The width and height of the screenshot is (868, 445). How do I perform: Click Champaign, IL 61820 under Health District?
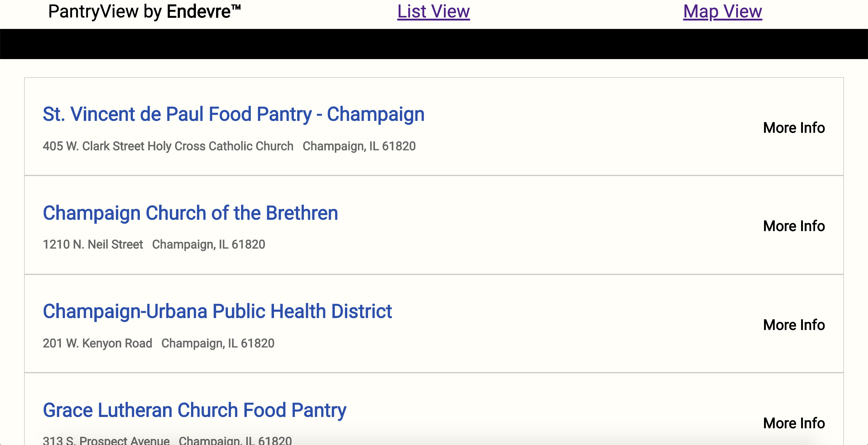[218, 343]
